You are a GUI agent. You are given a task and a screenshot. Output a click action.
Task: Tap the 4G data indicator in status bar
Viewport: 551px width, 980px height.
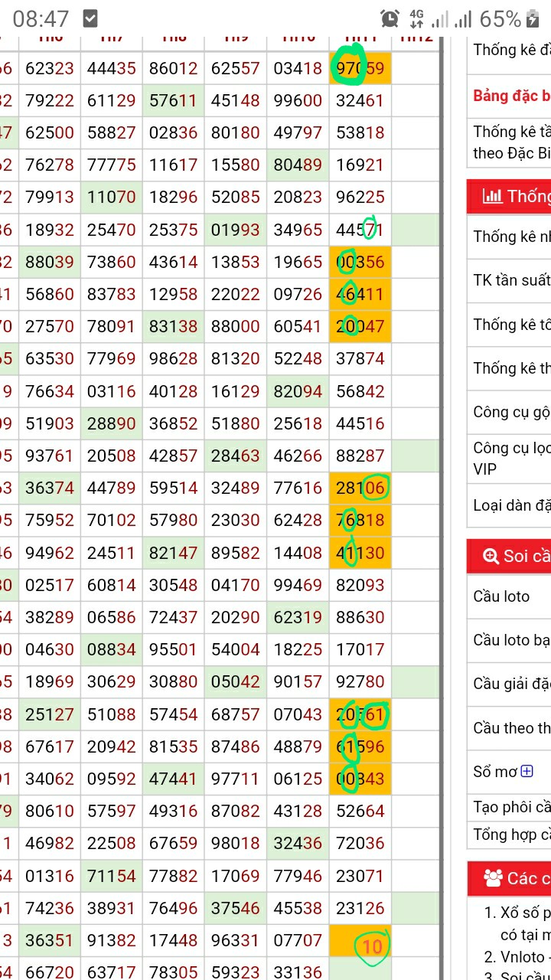416,18
